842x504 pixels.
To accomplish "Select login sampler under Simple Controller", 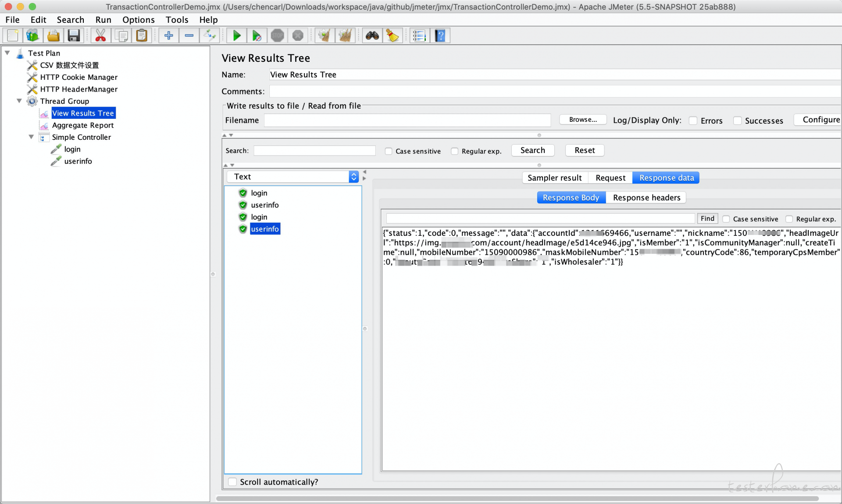I will point(72,149).
